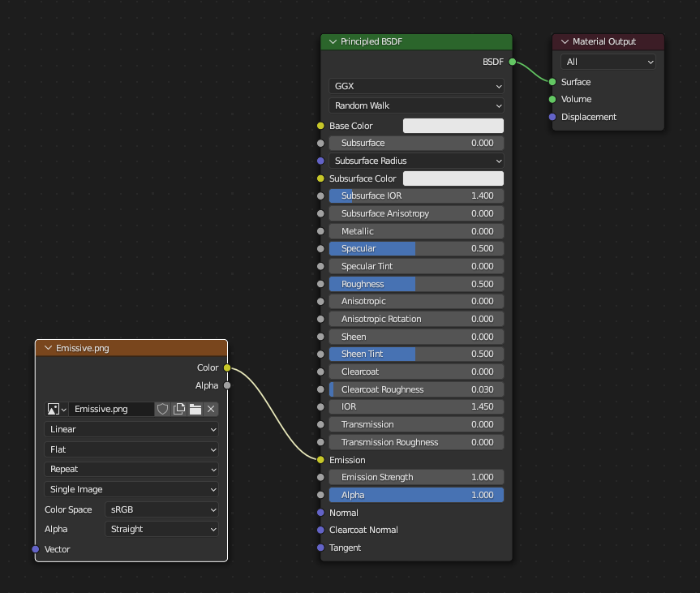Click the Subsurface Color swatch
This screenshot has height=593, width=700.
click(453, 178)
